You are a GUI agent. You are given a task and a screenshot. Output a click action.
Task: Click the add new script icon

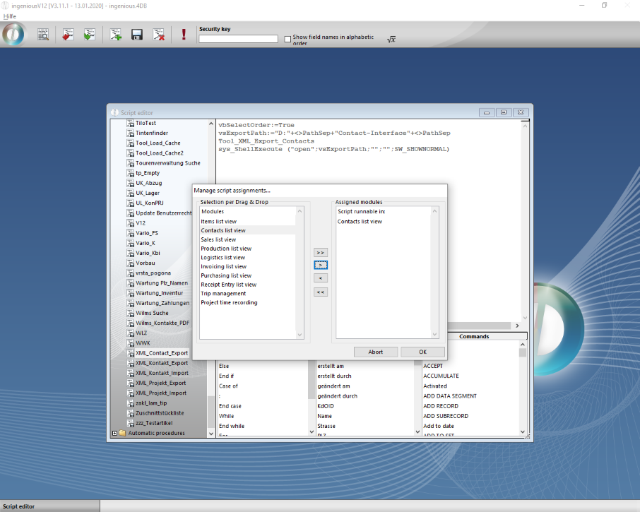click(x=116, y=35)
